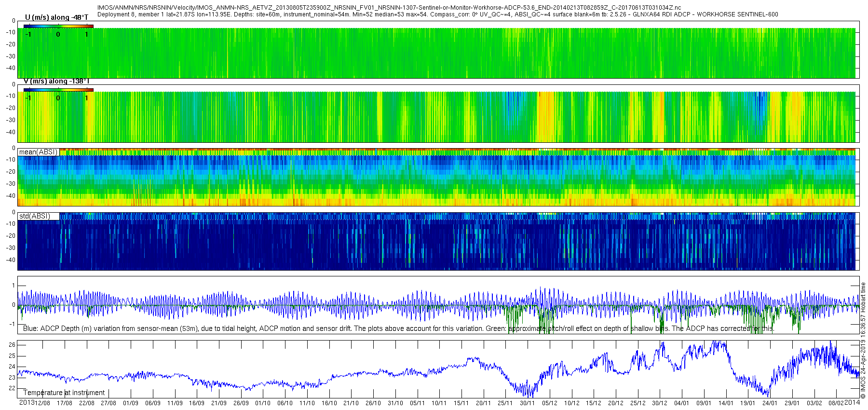Screen dimensions: 868x410
Task: Click the '03/02' date tick label
Action: pyautogui.click(x=814, y=403)
